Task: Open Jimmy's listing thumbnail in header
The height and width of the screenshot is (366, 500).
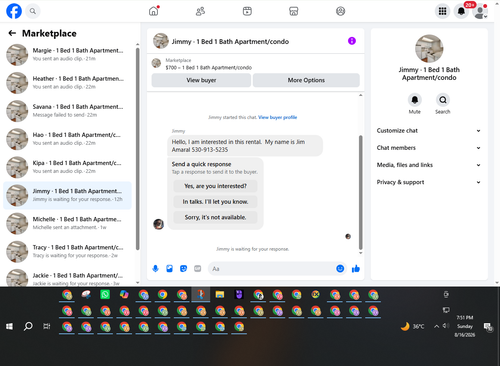Action: 161,41
